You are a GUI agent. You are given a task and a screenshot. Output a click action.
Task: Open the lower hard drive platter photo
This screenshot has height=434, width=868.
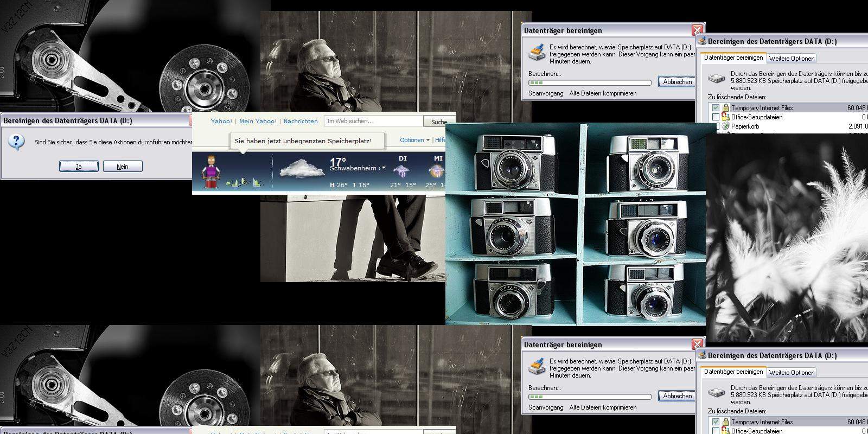coord(130,376)
